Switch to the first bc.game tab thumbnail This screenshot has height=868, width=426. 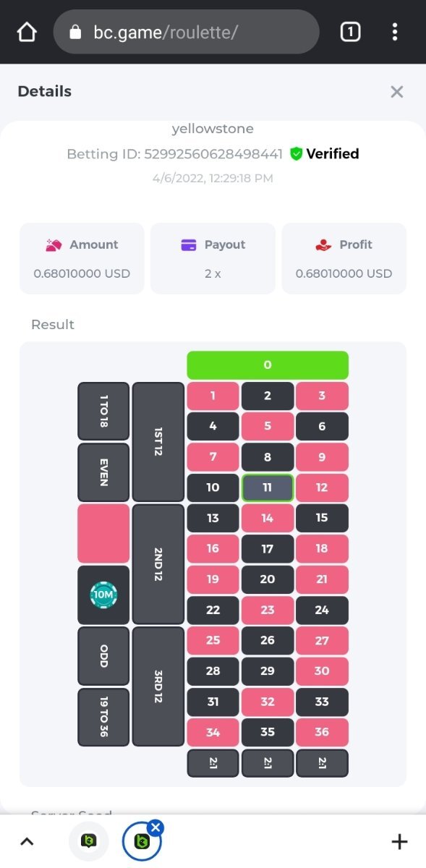[89, 841]
